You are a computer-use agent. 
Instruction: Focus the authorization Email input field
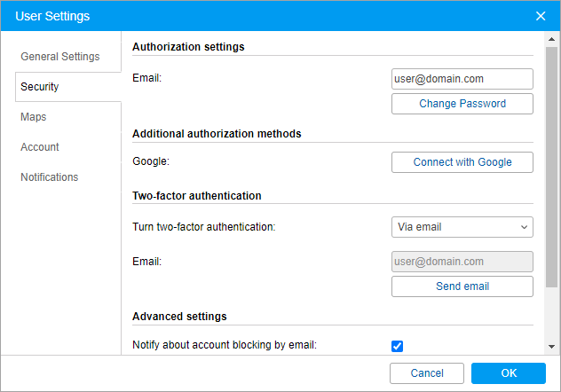click(462, 79)
